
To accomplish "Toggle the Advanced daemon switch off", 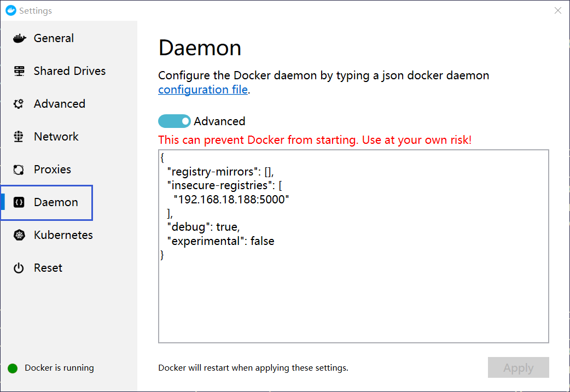I will tap(175, 121).
